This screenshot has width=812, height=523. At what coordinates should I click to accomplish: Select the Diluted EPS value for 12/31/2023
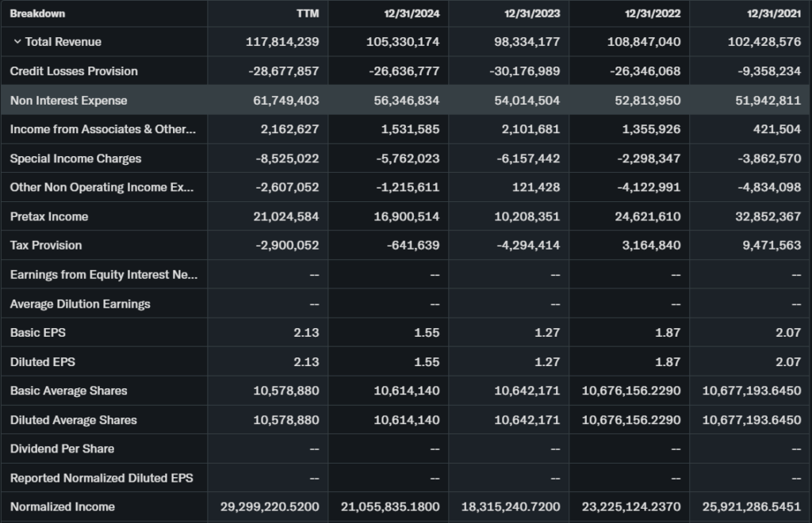pos(546,362)
